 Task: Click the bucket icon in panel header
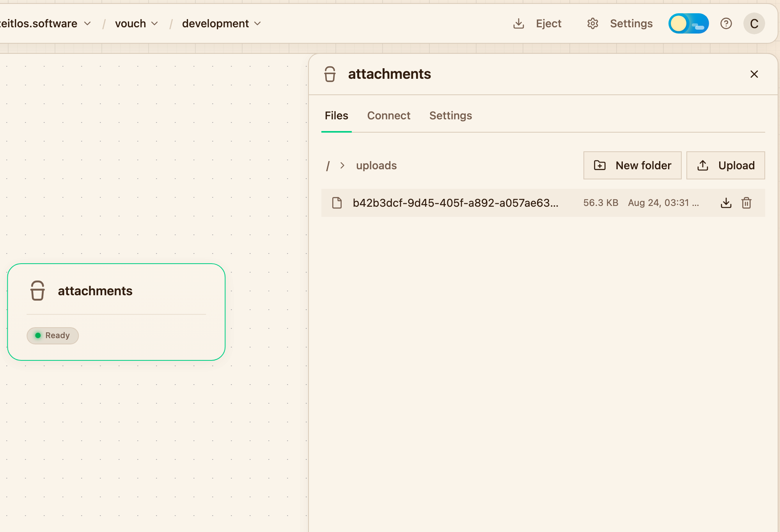click(x=330, y=74)
